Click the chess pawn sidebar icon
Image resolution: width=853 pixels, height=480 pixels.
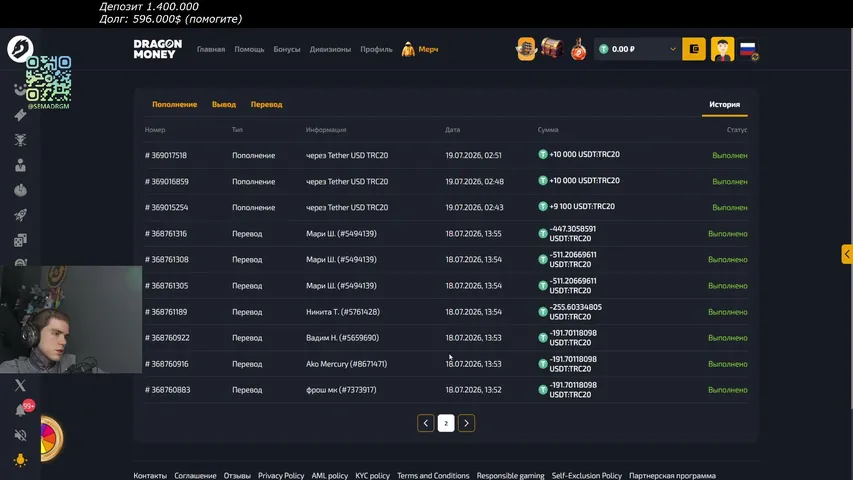(20, 165)
